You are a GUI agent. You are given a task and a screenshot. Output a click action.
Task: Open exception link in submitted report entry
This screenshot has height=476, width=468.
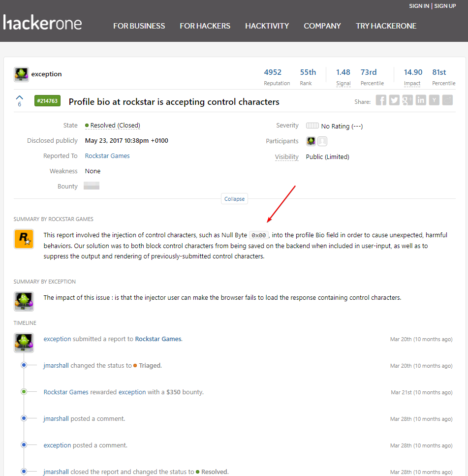click(x=57, y=339)
